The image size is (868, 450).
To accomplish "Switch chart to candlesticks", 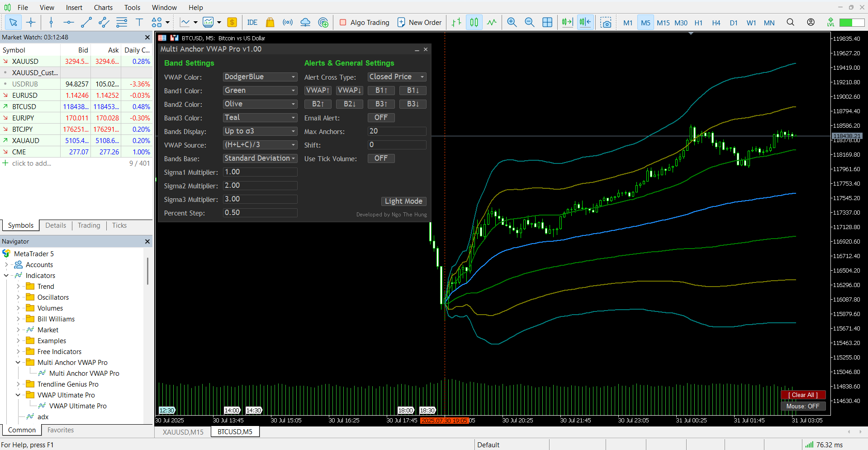I will pos(474,22).
